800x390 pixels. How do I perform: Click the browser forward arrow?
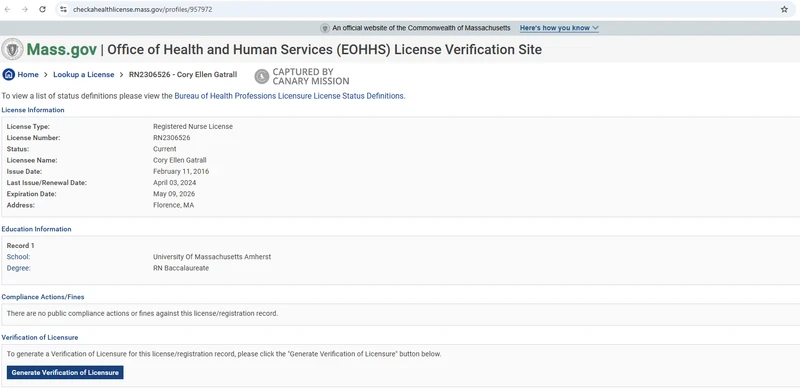pos(24,9)
